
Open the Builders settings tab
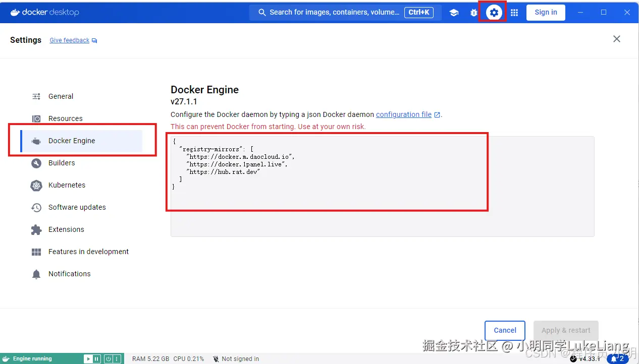pos(81,163)
